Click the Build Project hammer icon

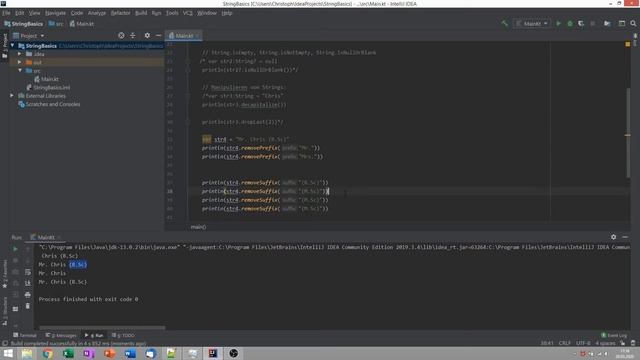pos(504,24)
